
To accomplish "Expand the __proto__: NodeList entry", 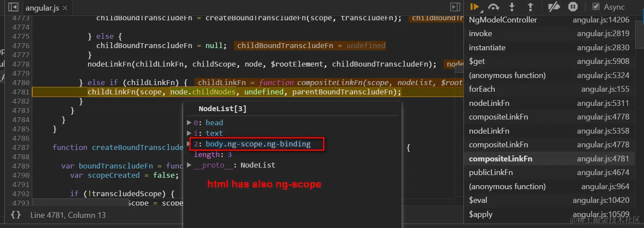I will (x=189, y=165).
